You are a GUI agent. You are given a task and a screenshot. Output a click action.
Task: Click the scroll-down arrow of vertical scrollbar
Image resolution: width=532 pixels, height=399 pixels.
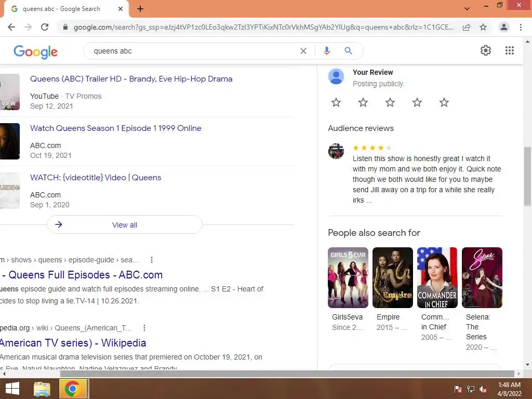[x=527, y=365]
